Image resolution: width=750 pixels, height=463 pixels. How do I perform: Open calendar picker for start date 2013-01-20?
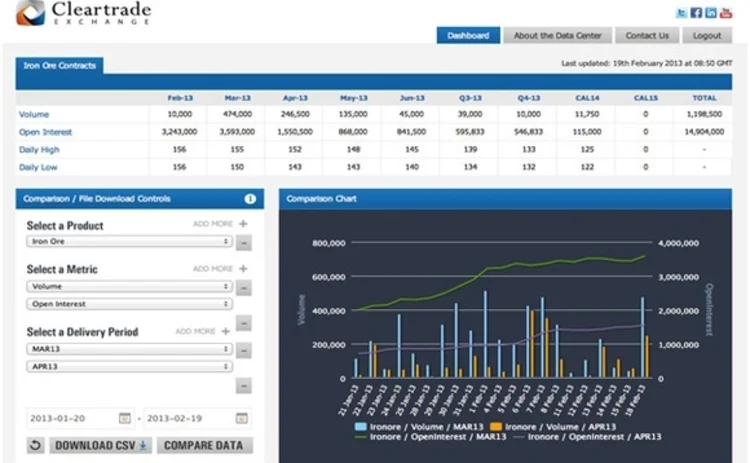[x=124, y=418]
